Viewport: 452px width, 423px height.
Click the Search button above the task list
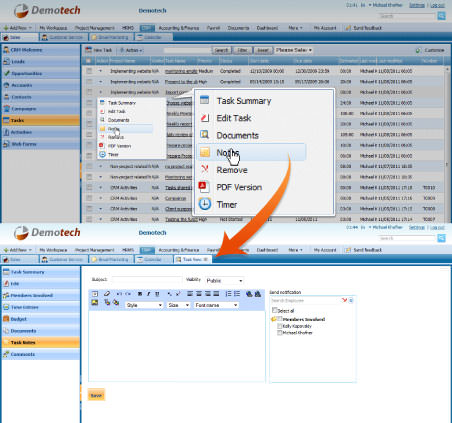221,50
